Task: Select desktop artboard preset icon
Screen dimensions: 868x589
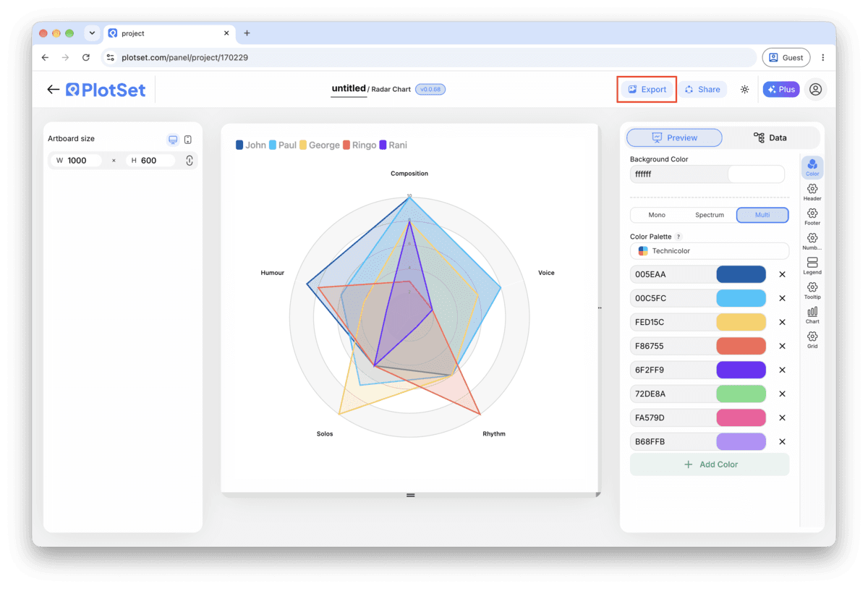Action: pos(173,140)
